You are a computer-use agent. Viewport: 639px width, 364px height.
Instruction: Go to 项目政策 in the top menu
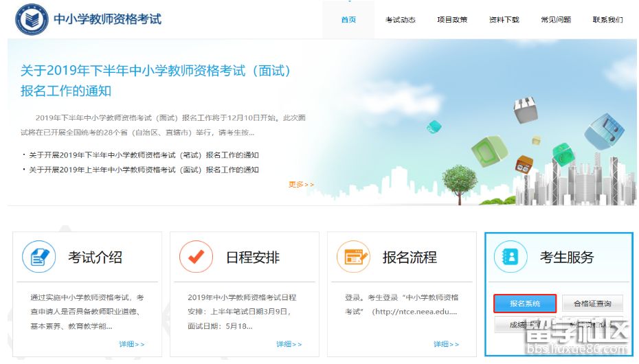452,19
